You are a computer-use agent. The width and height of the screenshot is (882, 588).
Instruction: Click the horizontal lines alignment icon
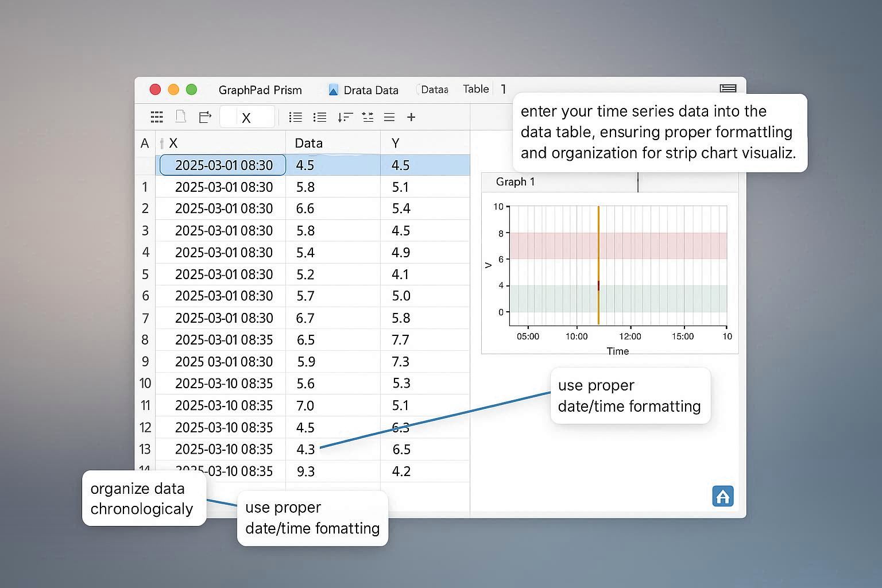[x=389, y=117]
